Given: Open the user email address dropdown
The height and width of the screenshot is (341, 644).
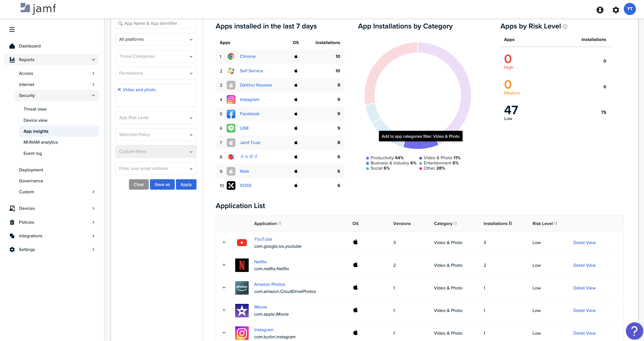Looking at the screenshot, I should click(156, 168).
